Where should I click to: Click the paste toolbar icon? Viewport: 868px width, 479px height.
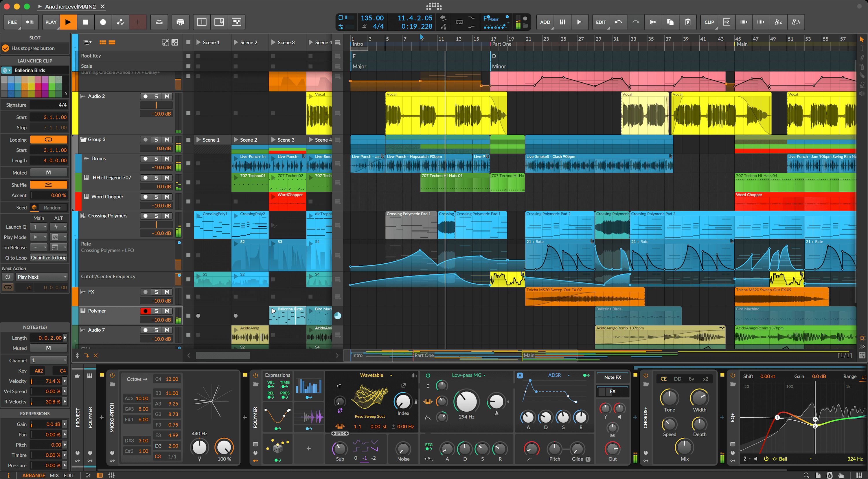tap(688, 22)
